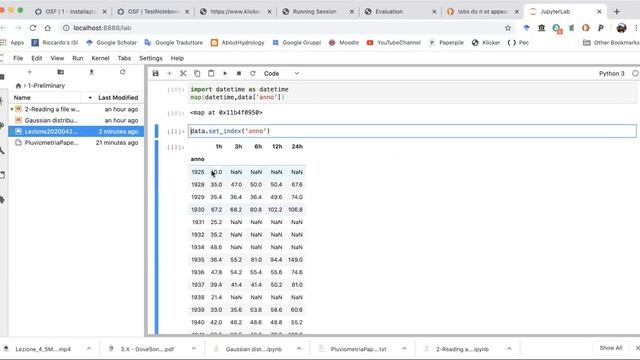The height and width of the screenshot is (360, 640).
Task: Select the Gaussian distribu... notebook file
Action: (76, 120)
